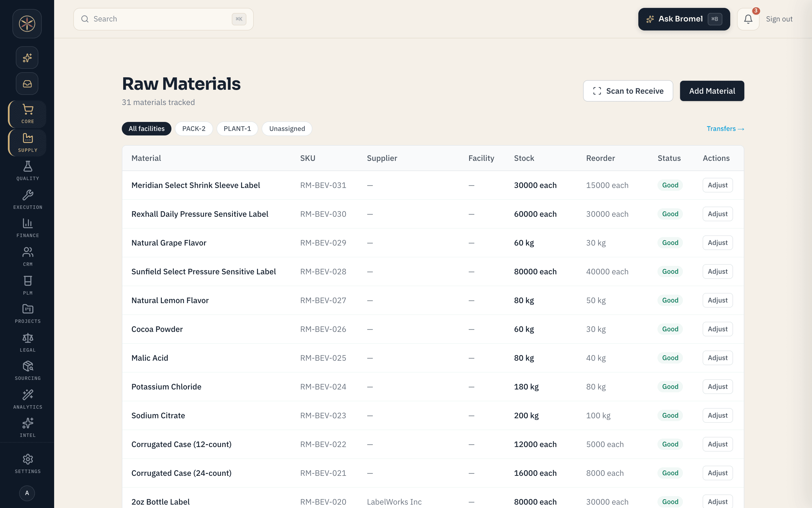Open the Legal module
Screen dimensions: 812x508
point(28,343)
